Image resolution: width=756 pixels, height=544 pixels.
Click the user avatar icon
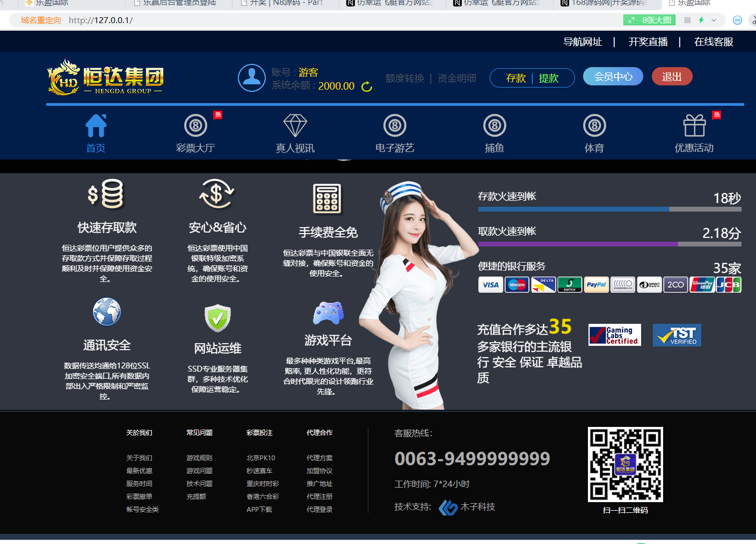tap(251, 78)
